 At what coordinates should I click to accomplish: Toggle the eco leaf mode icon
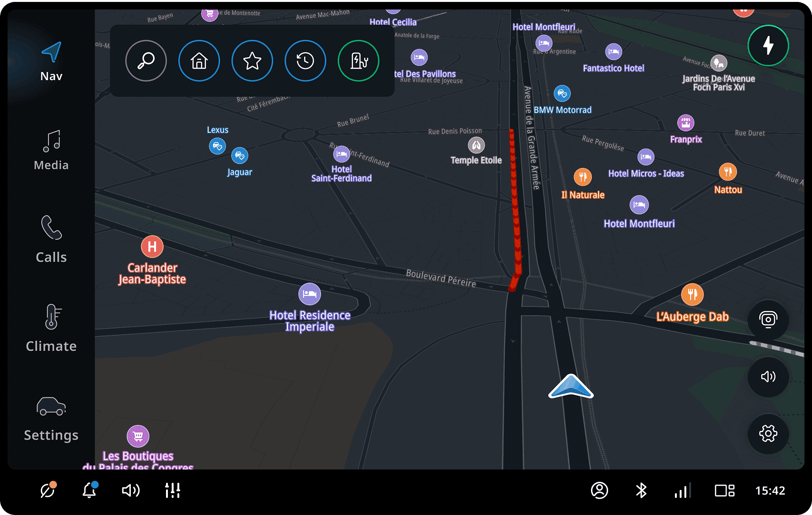(x=47, y=490)
